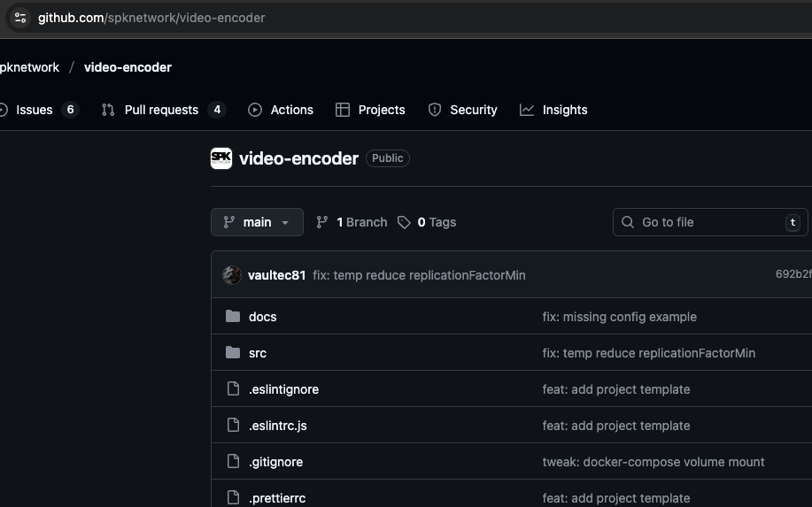Screen dimensions: 812x507
Task: Open the latest commit message link
Action: click(419, 275)
